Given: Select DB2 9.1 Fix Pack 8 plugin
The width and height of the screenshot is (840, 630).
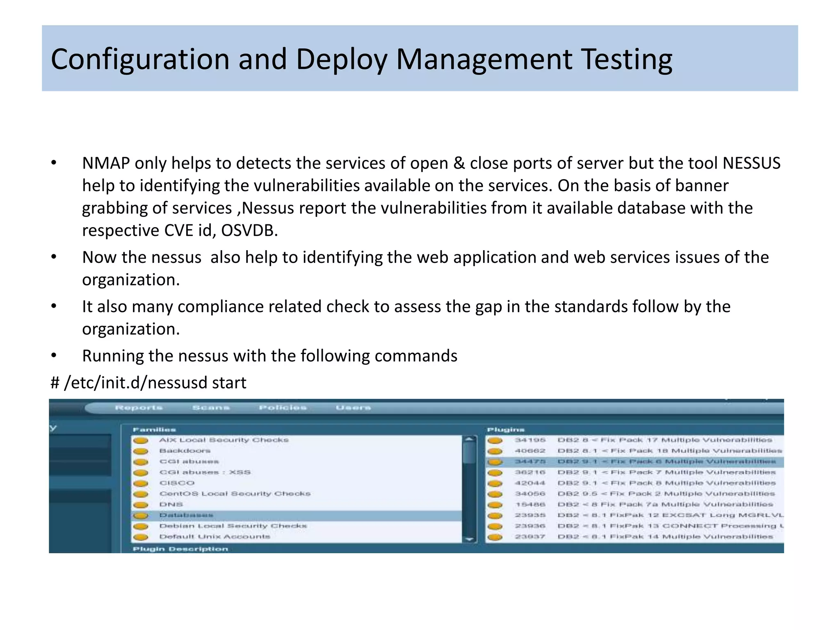Looking at the screenshot, I should pos(635,483).
